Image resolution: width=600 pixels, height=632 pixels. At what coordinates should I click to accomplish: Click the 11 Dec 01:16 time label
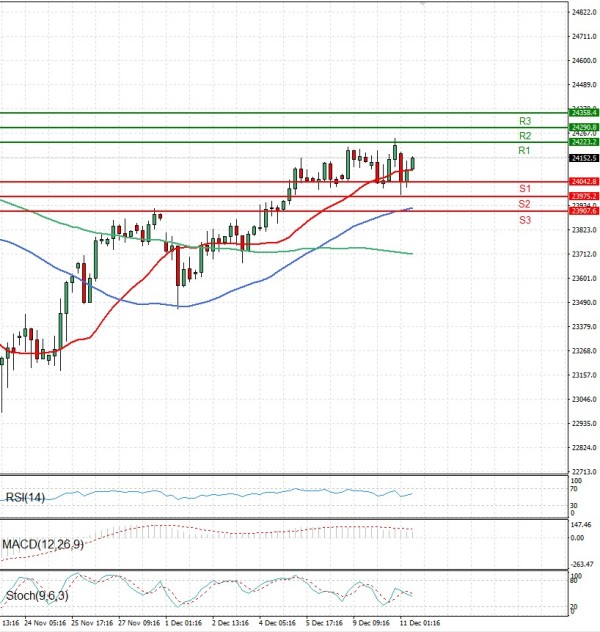pos(421,621)
